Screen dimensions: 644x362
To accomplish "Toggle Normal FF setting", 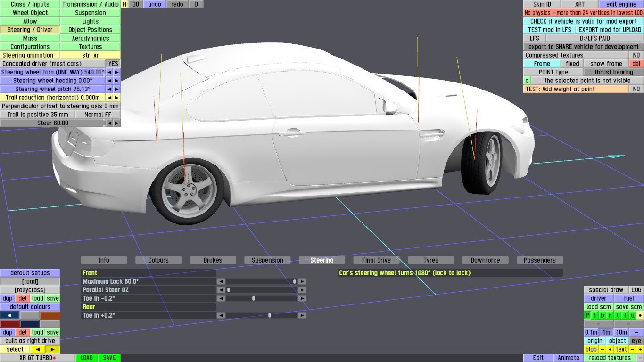I will pos(98,115).
